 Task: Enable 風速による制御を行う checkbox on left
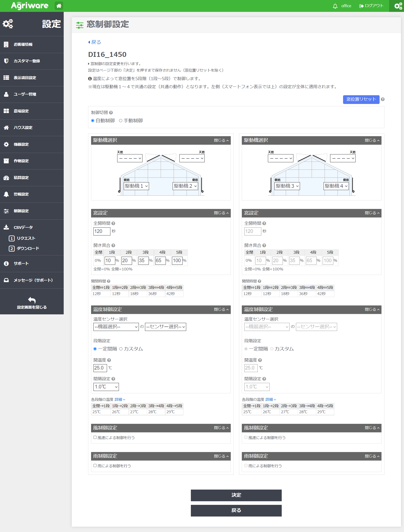tap(95, 437)
